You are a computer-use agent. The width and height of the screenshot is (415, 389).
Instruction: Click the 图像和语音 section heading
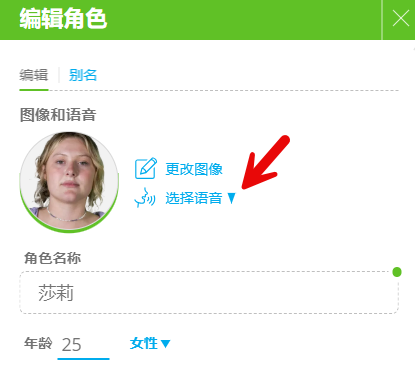[x=58, y=115]
